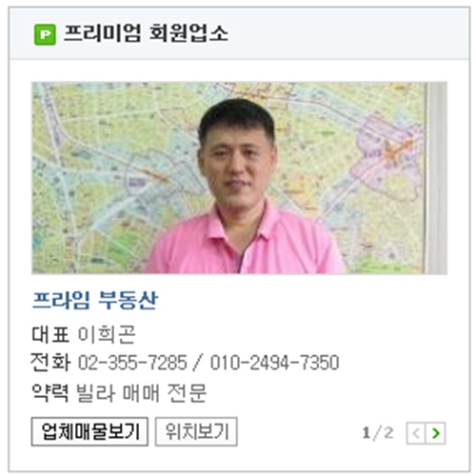Click the 위치보기 location button
This screenshot has height=476, width=476.
[196, 431]
